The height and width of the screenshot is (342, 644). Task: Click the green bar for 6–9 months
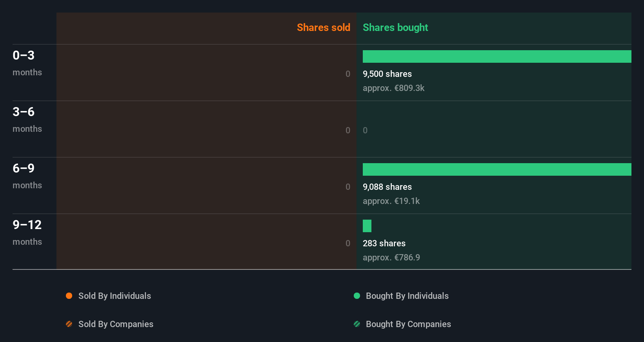coord(497,169)
